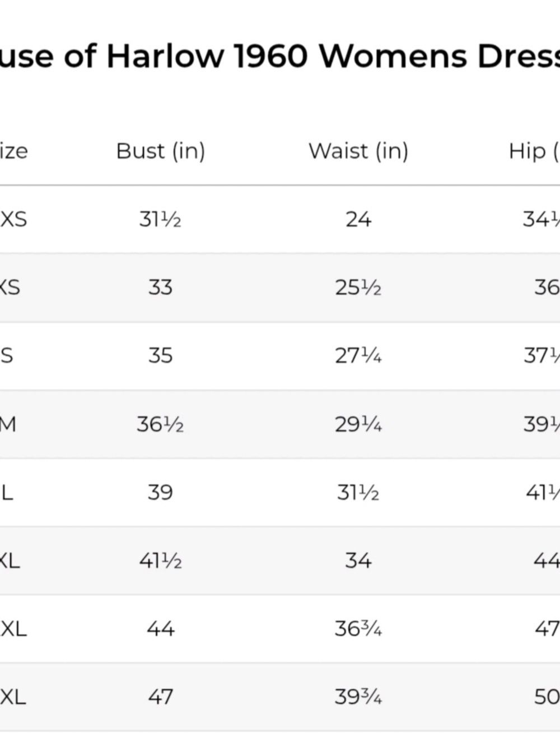Image resolution: width=560 pixels, height=747 pixels.
Task: Click the 39¾ waist measurement
Action: [x=358, y=697]
